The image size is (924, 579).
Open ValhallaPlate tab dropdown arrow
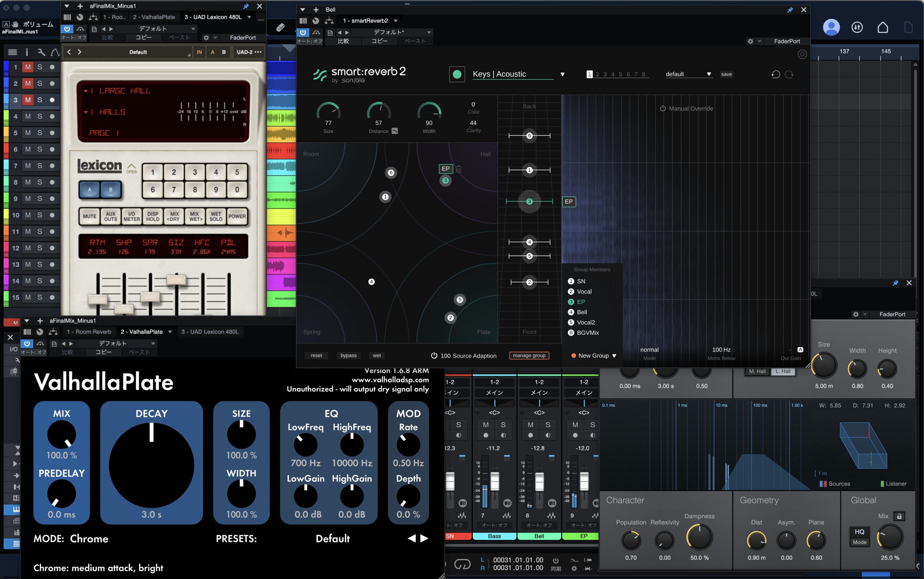tap(170, 332)
